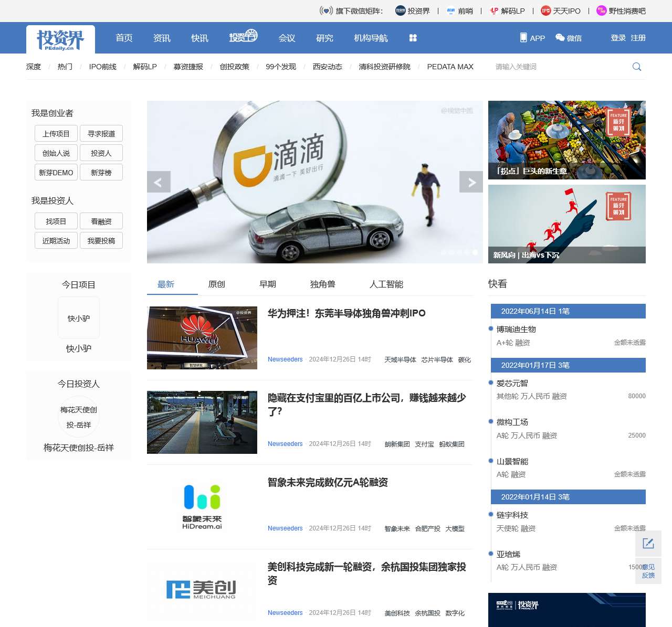Viewport: 672px width, 627px height.
Task: Switch to the 人工智能 tab
Action: 386,284
